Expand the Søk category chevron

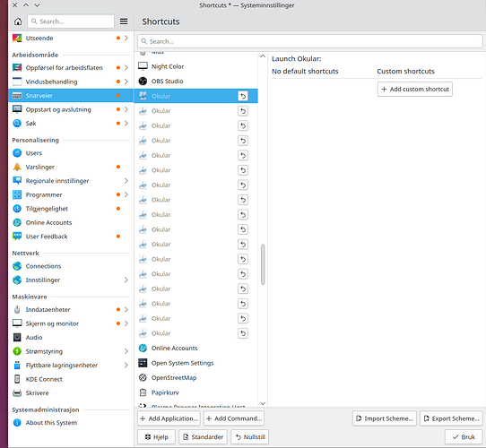[x=126, y=124]
